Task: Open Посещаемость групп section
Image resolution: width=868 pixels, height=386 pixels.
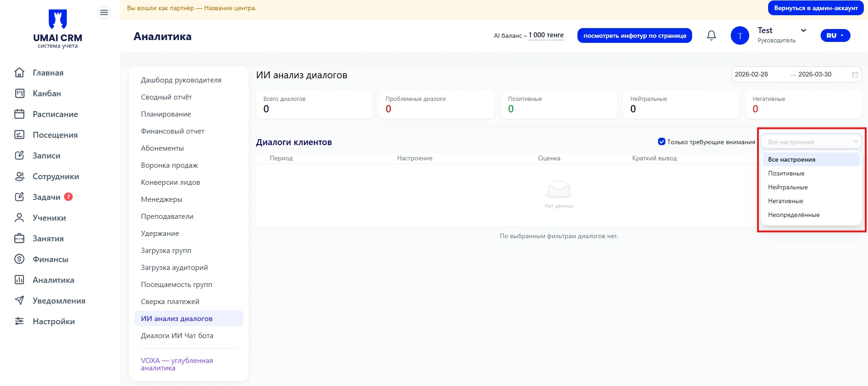Action: click(x=176, y=285)
